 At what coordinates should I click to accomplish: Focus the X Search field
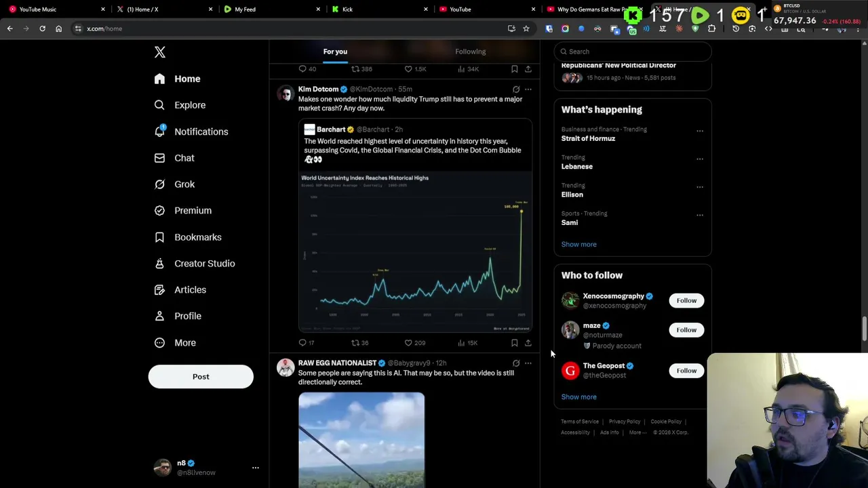[x=633, y=52]
